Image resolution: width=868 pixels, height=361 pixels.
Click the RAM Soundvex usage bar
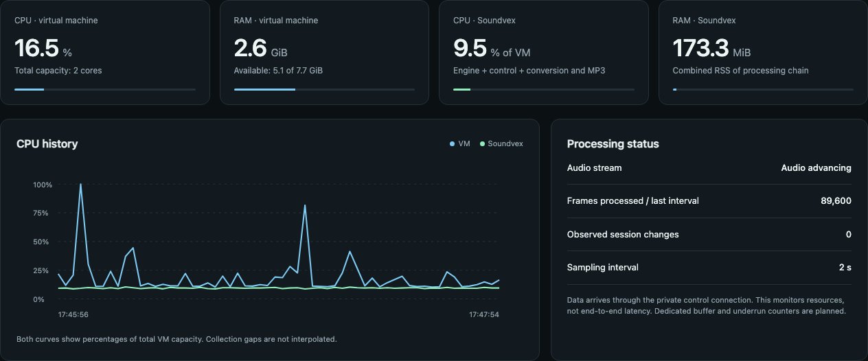pyautogui.click(x=763, y=89)
